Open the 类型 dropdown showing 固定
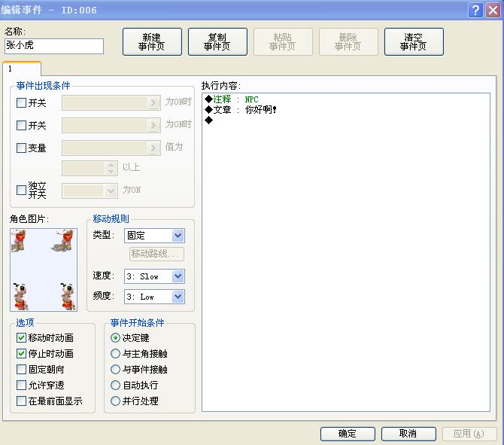Screen dimensions: 504x445 tap(154, 236)
